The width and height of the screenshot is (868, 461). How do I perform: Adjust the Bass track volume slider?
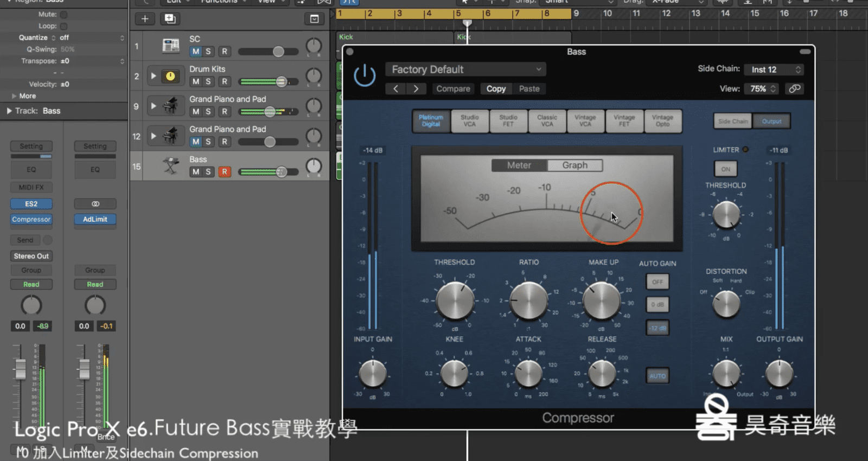click(x=269, y=172)
